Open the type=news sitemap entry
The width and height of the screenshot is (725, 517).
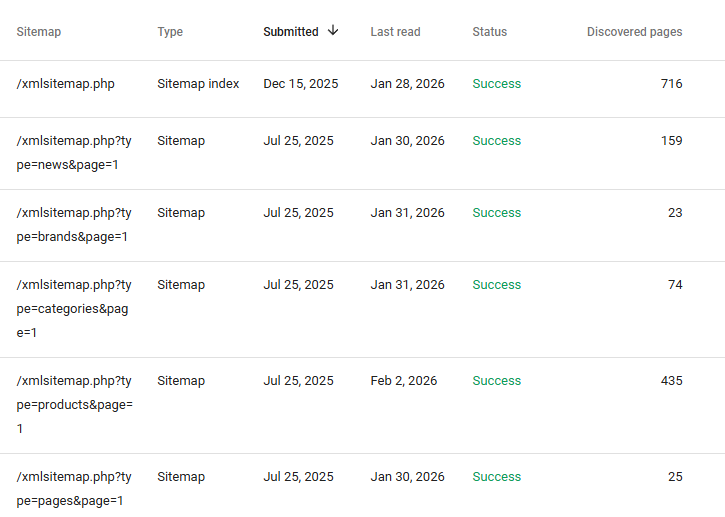click(74, 153)
